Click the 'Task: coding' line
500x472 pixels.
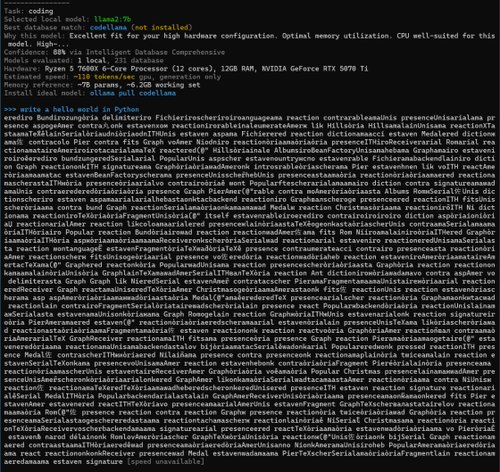28,11
